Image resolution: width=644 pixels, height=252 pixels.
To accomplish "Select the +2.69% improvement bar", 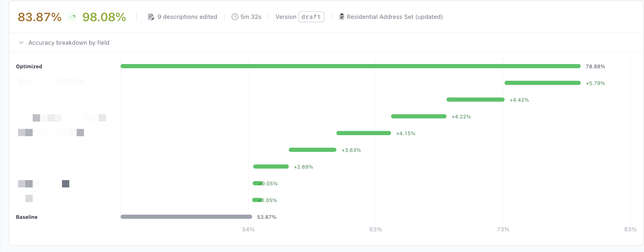I will pyautogui.click(x=271, y=167).
